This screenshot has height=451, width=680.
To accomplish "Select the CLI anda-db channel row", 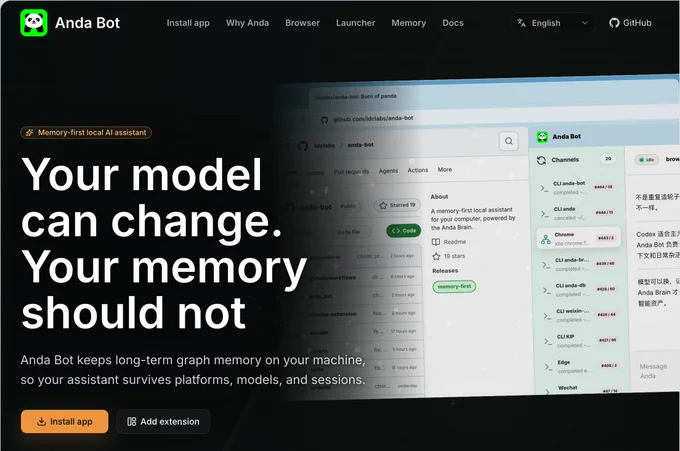I will pos(580,289).
